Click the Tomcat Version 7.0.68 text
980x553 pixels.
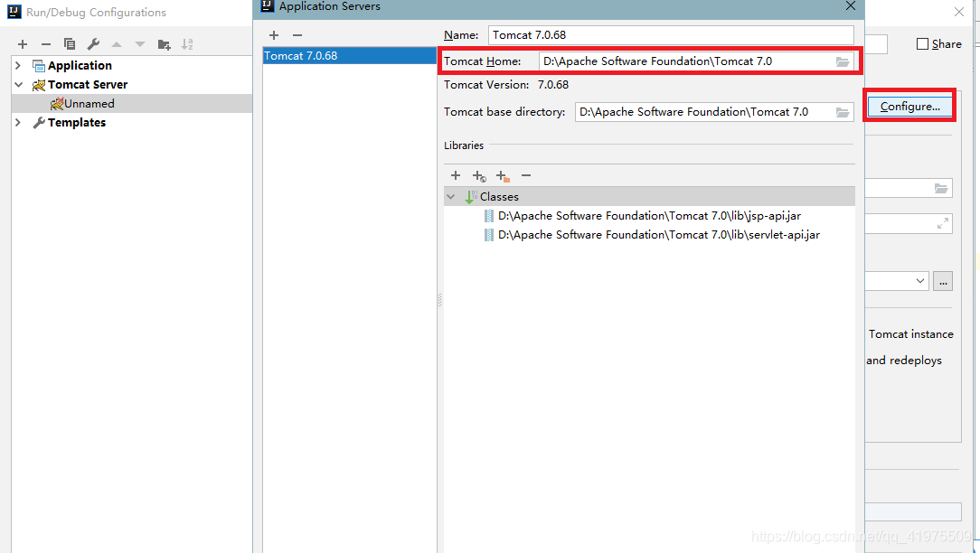pyautogui.click(x=553, y=84)
